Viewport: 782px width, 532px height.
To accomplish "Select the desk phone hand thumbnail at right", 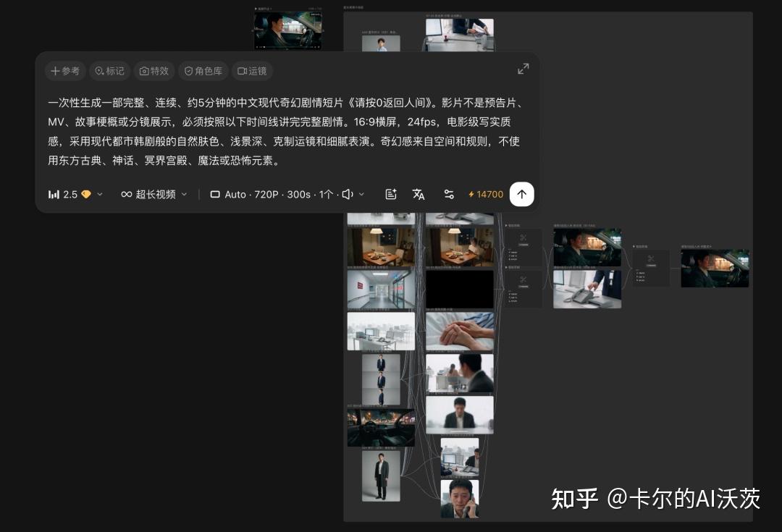I will point(587,290).
